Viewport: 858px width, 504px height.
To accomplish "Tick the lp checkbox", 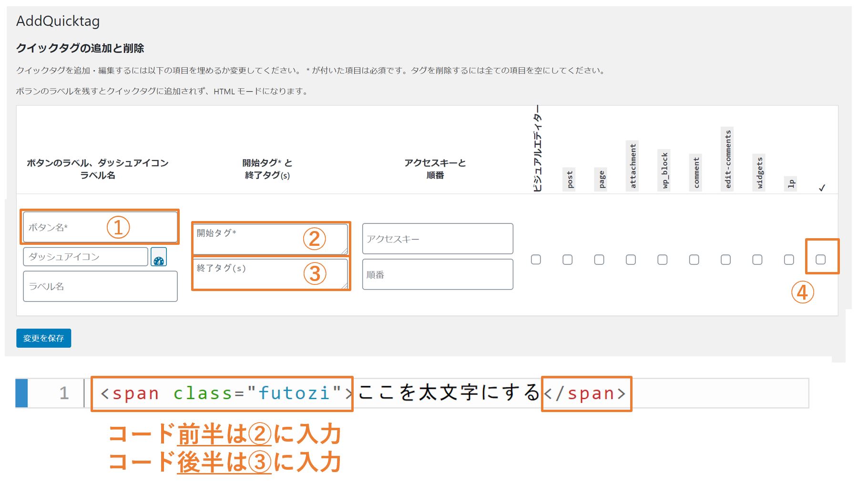I will (x=789, y=260).
